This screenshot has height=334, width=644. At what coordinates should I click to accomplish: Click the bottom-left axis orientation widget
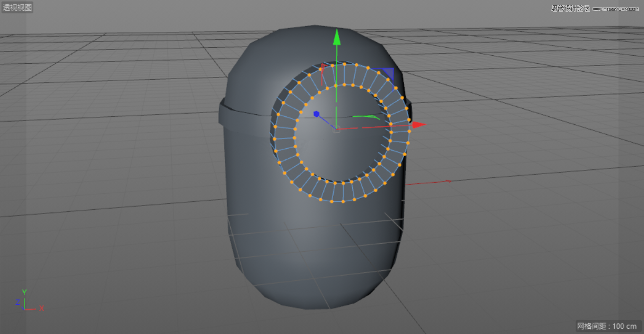coord(24,308)
